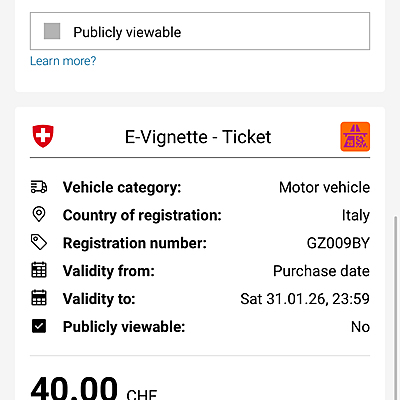The width and height of the screenshot is (400, 400).
Task: Click the location pin icon beside Country of registration
Action: point(39,214)
